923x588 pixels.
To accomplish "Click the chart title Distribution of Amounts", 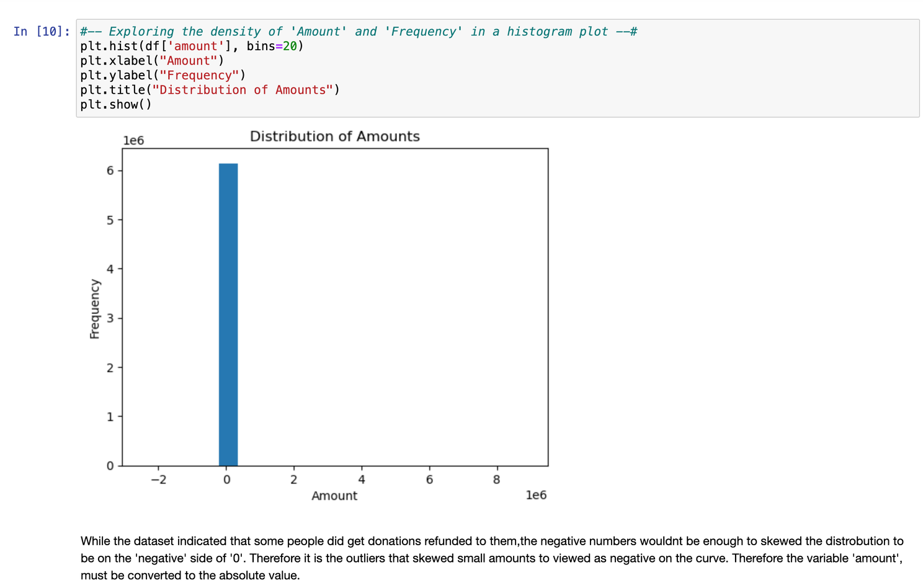I will point(334,136).
